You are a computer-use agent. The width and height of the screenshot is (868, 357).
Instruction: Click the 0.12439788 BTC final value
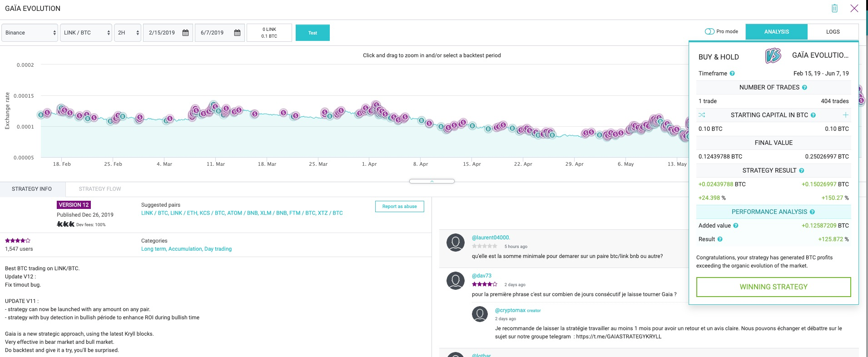click(x=720, y=157)
